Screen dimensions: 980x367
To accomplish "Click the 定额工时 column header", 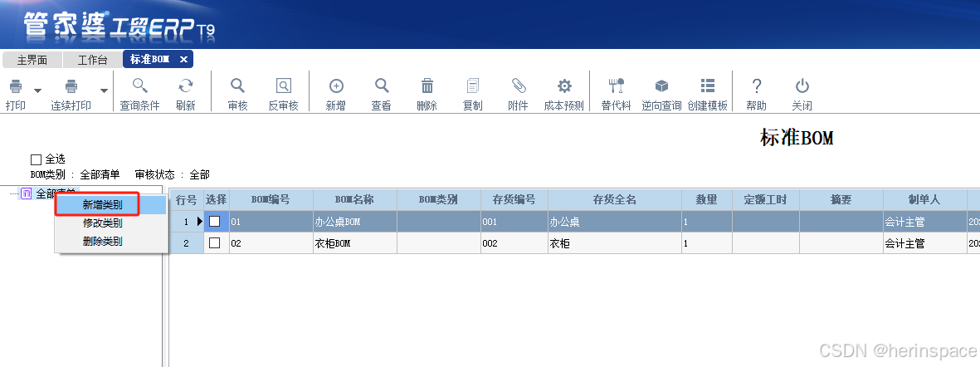I will click(x=766, y=200).
